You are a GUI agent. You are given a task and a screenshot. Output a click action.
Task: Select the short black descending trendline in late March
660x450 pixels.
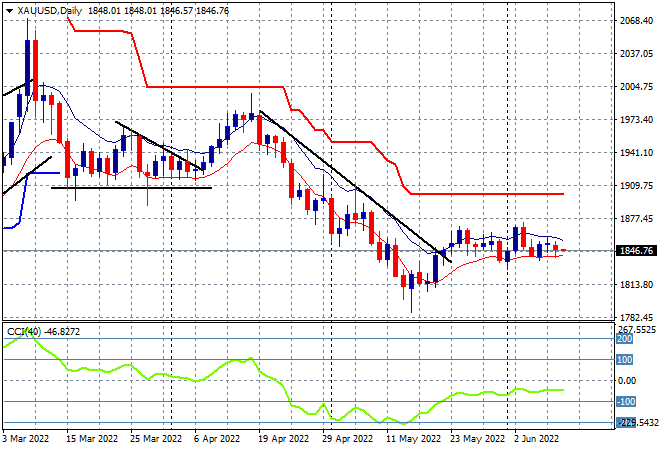point(158,146)
